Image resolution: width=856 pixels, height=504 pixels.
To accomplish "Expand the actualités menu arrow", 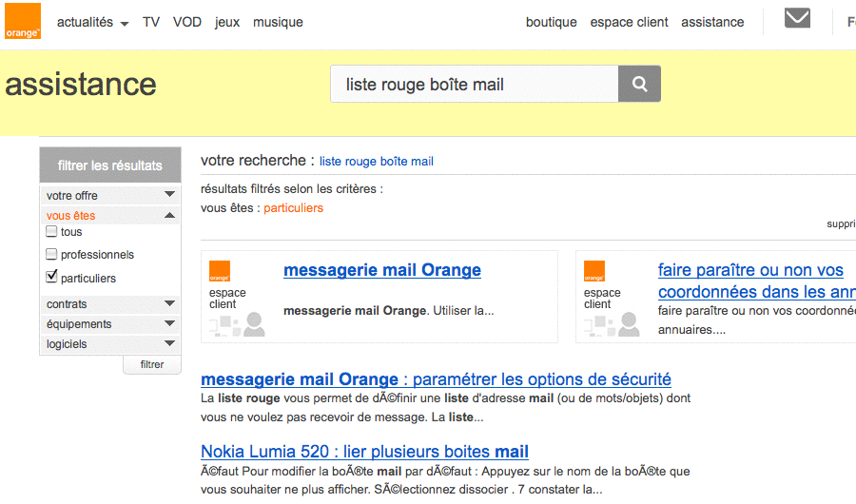I will 125,24.
